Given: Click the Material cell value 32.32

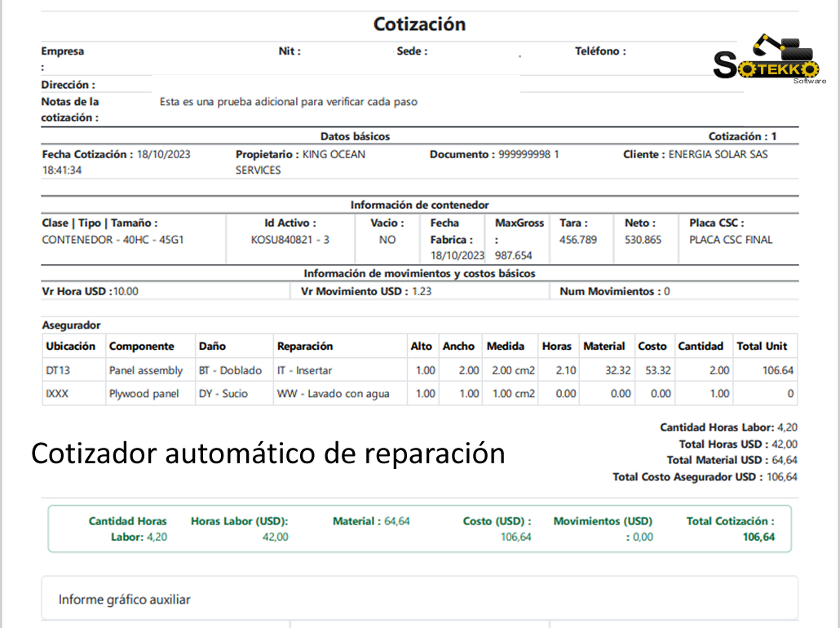Looking at the screenshot, I should pos(617,370).
